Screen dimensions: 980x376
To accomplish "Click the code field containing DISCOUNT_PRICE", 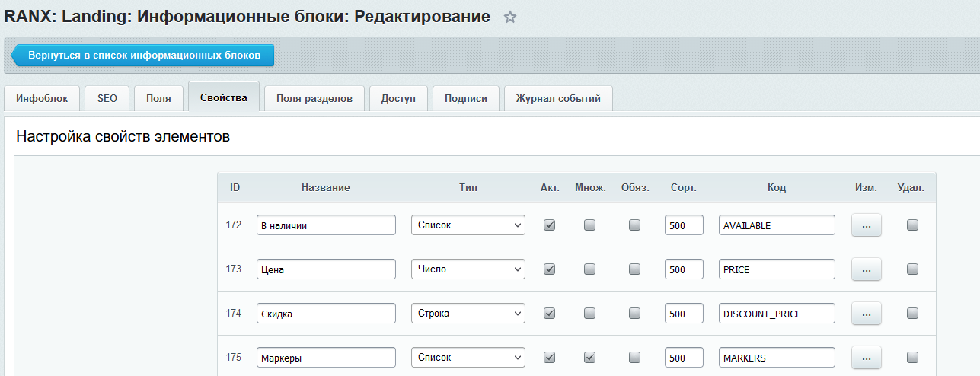I will [x=776, y=314].
